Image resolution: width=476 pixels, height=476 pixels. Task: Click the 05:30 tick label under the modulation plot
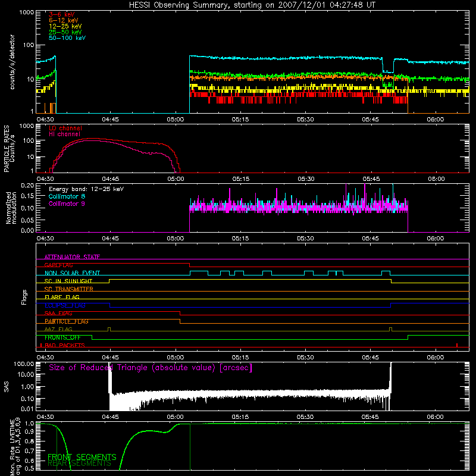305,239
